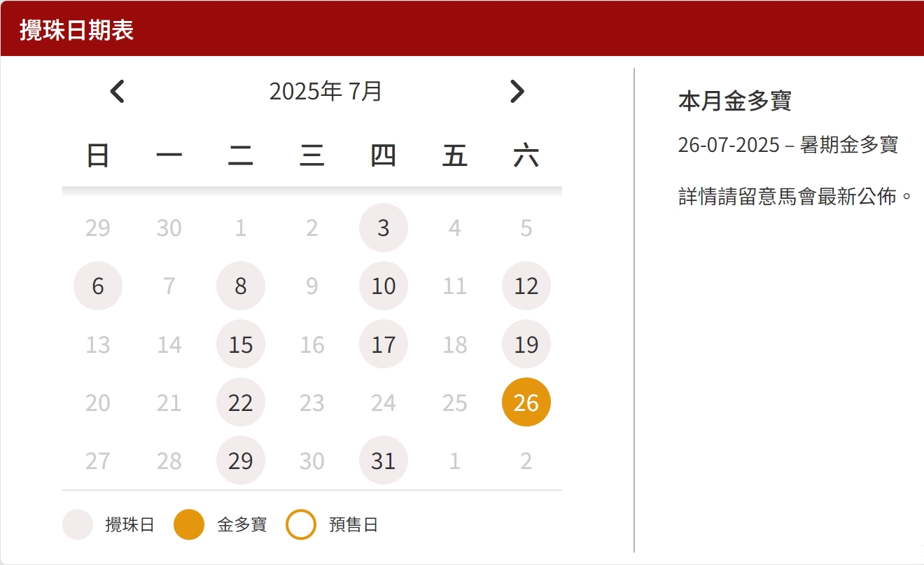Click the 四 weekday header
The width and height of the screenshot is (924, 565).
click(x=384, y=155)
